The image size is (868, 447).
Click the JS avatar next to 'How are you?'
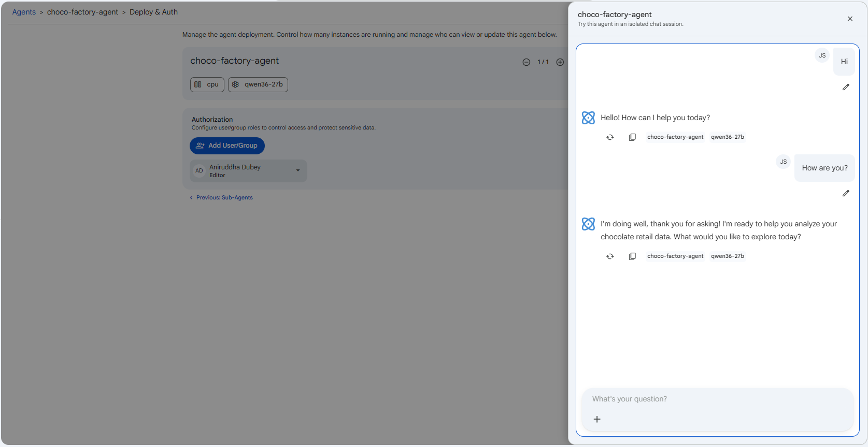coord(784,162)
